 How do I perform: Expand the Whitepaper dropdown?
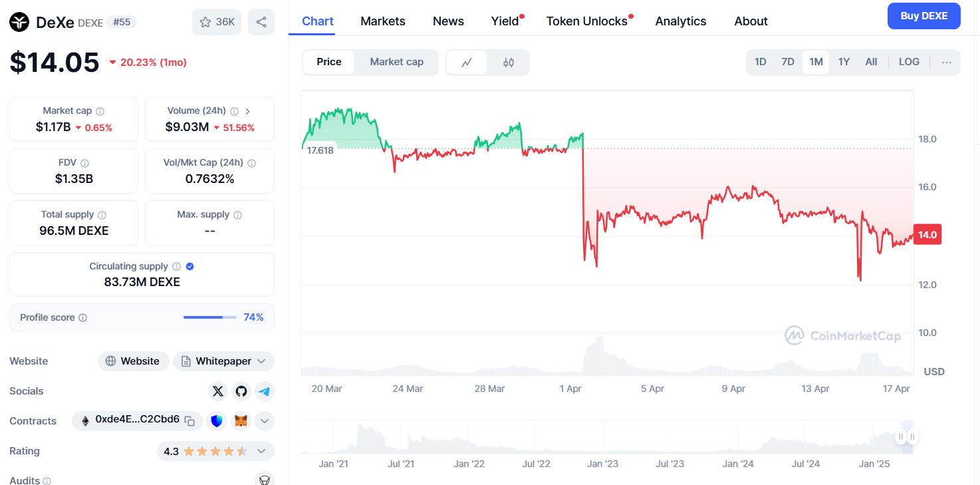pos(261,361)
